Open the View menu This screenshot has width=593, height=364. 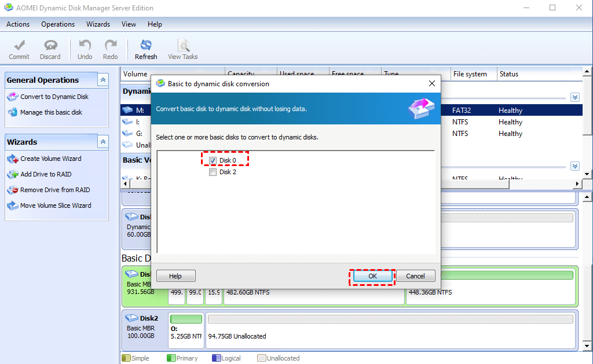tap(129, 24)
